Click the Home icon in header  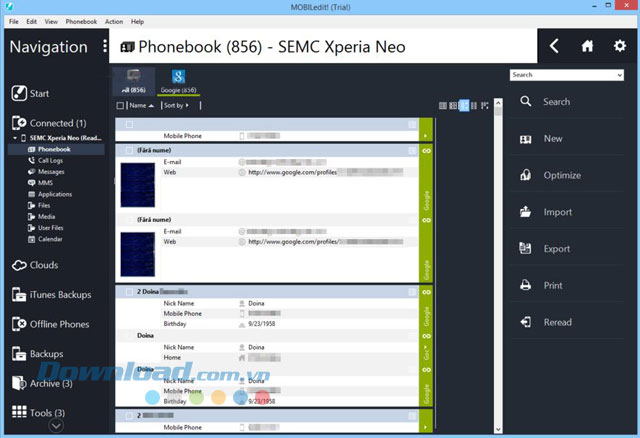pyautogui.click(x=588, y=46)
